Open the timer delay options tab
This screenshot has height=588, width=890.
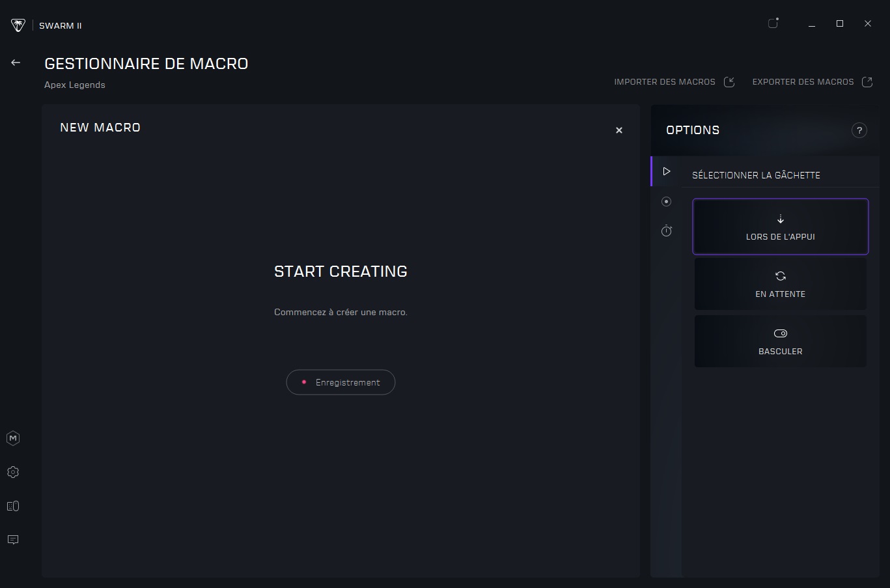666,231
